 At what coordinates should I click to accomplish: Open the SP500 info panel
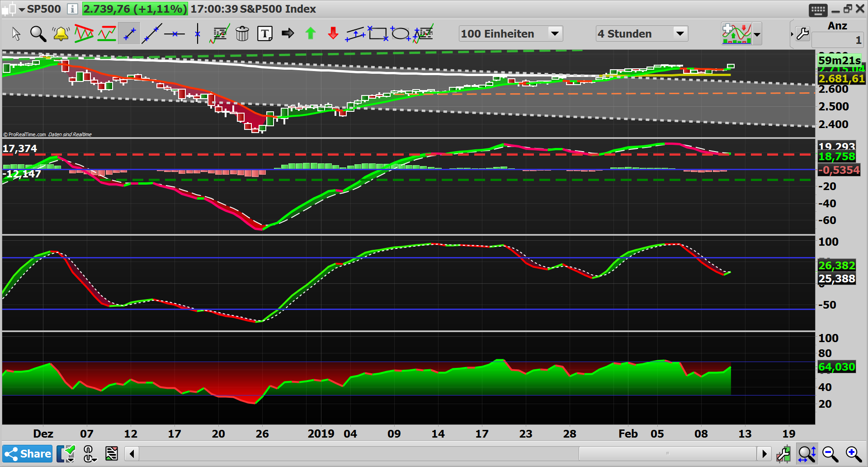72,9
